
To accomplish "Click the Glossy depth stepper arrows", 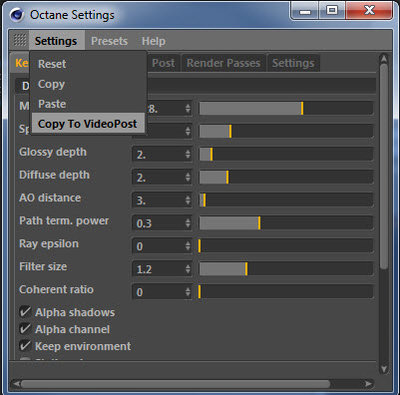I will click(x=188, y=154).
